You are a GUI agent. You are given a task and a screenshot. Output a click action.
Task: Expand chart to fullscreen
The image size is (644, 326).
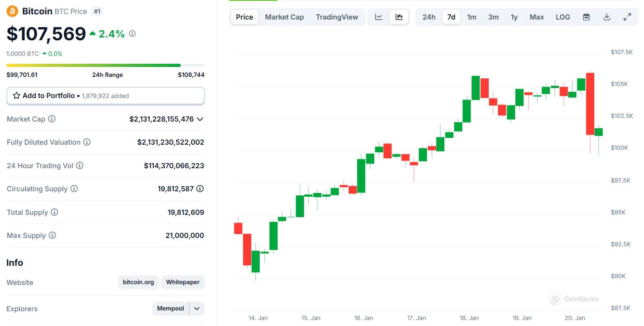click(627, 17)
